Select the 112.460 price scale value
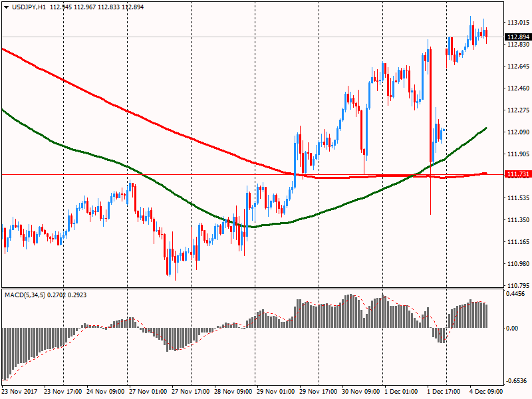Viewport: 532px width, 399px height. (518, 88)
